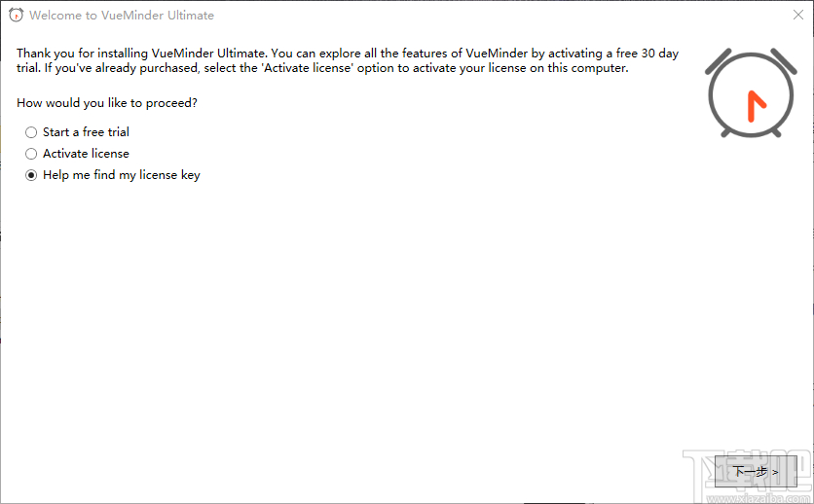The height and width of the screenshot is (504, 814).
Task: Click the 'Activate license' label text
Action: point(86,154)
